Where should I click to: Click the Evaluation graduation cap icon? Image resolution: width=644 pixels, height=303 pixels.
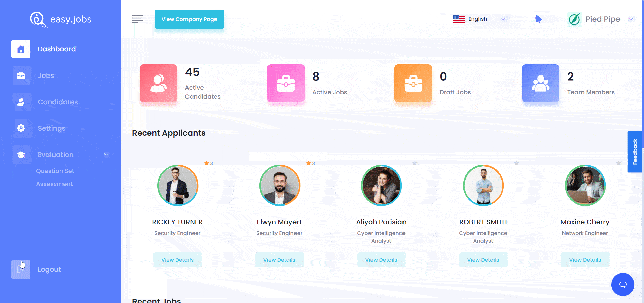(x=21, y=155)
